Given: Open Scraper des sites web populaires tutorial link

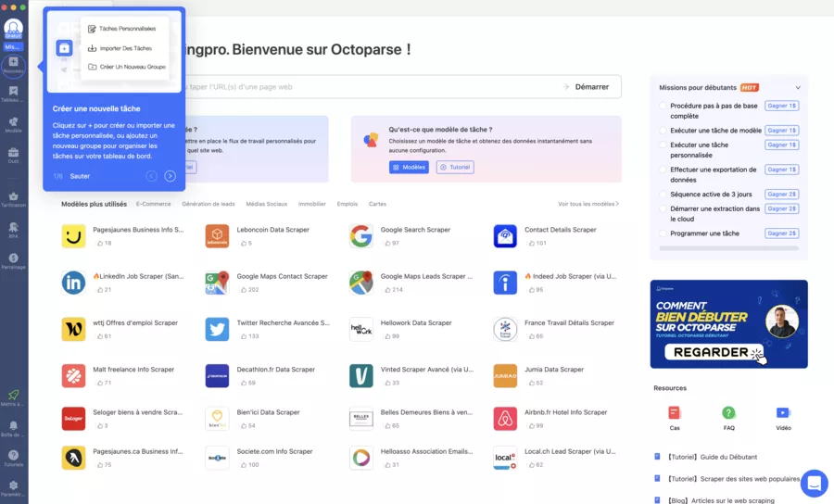Looking at the screenshot, I should [x=734, y=479].
